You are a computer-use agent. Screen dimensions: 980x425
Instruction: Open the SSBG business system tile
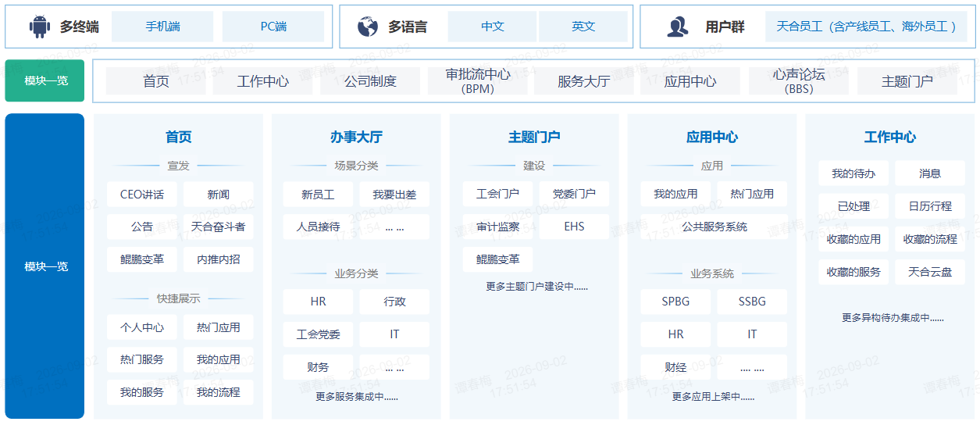tap(752, 302)
